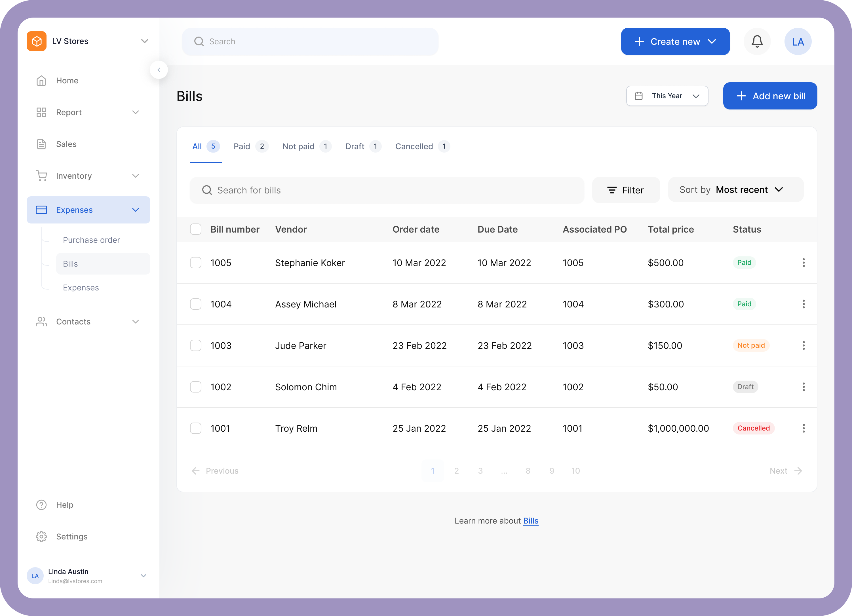852x616 pixels.
Task: Open the LA profile avatar in header
Action: (798, 41)
